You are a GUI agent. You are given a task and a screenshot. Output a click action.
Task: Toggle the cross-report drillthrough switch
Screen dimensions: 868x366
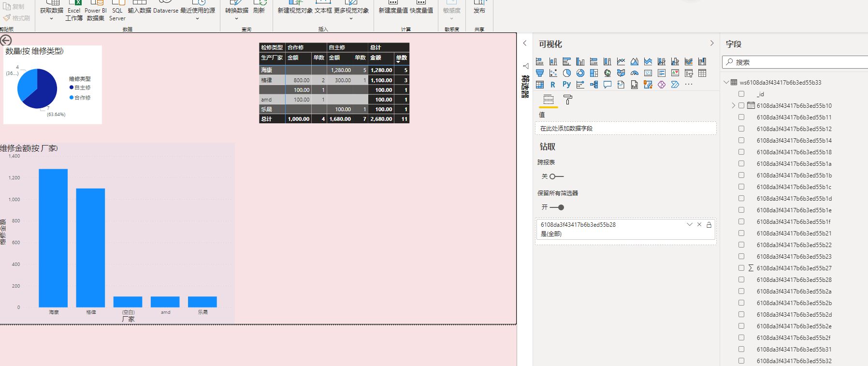[556, 176]
